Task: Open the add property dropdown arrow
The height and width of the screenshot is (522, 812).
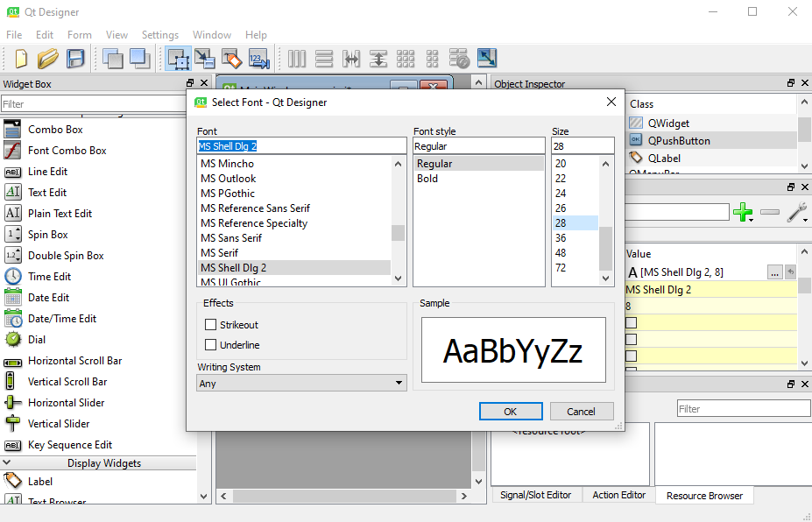Action: coord(751,221)
